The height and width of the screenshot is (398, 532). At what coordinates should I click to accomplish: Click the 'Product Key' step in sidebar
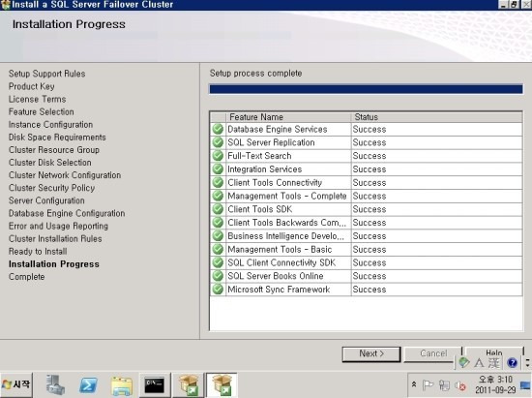click(32, 86)
